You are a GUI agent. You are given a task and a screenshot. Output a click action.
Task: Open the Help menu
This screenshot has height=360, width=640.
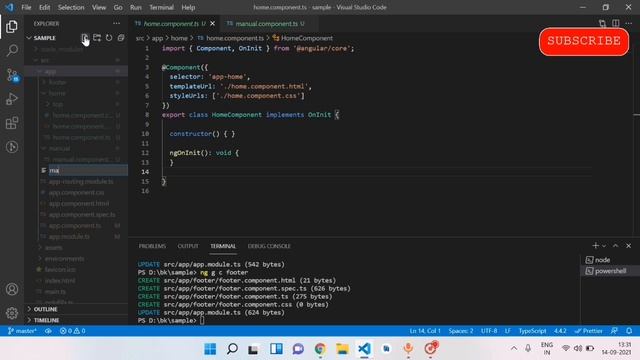tap(188, 7)
